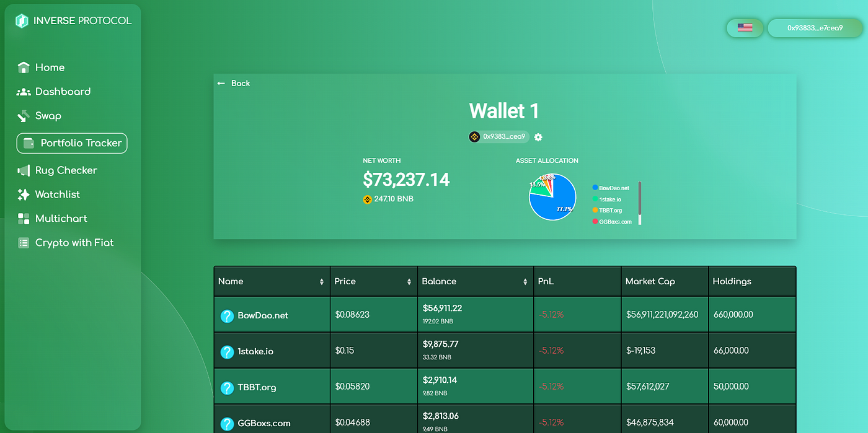
Task: Click the $56,911.22 balance value
Action: 442,308
